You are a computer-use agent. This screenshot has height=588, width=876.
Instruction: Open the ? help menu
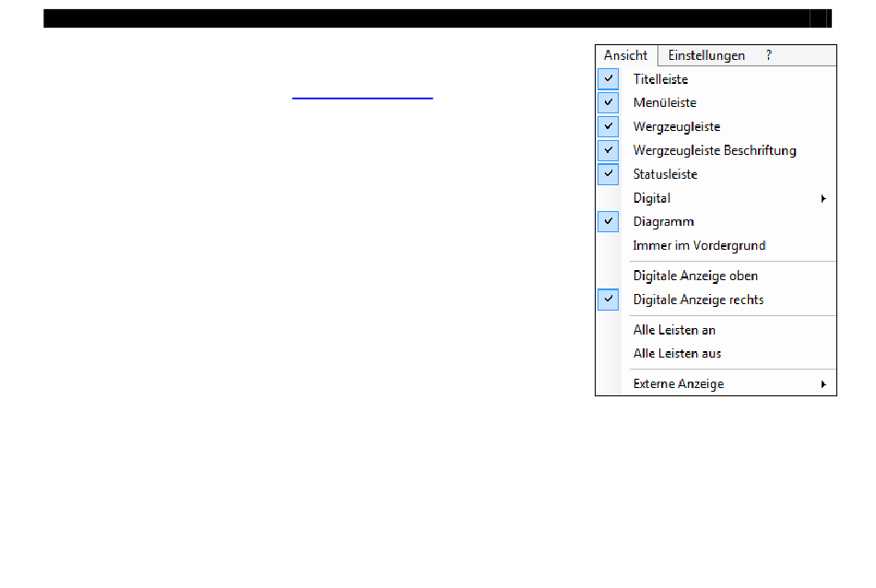click(x=769, y=56)
